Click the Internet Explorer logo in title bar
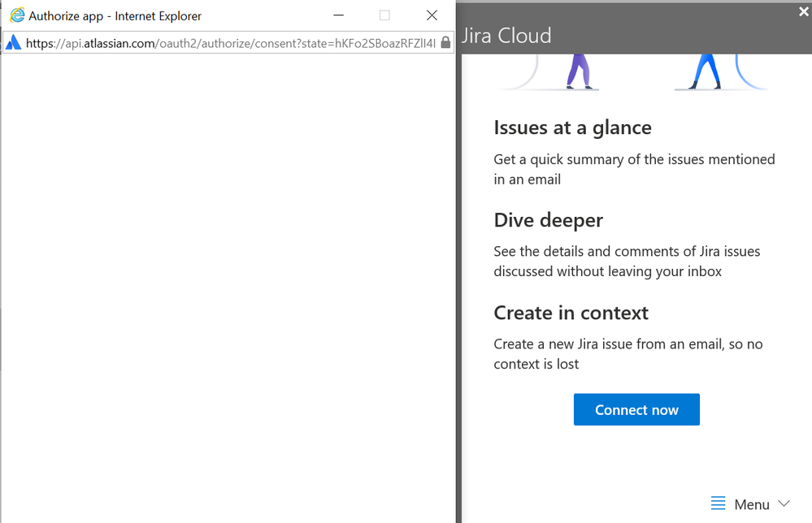 pyautogui.click(x=17, y=15)
